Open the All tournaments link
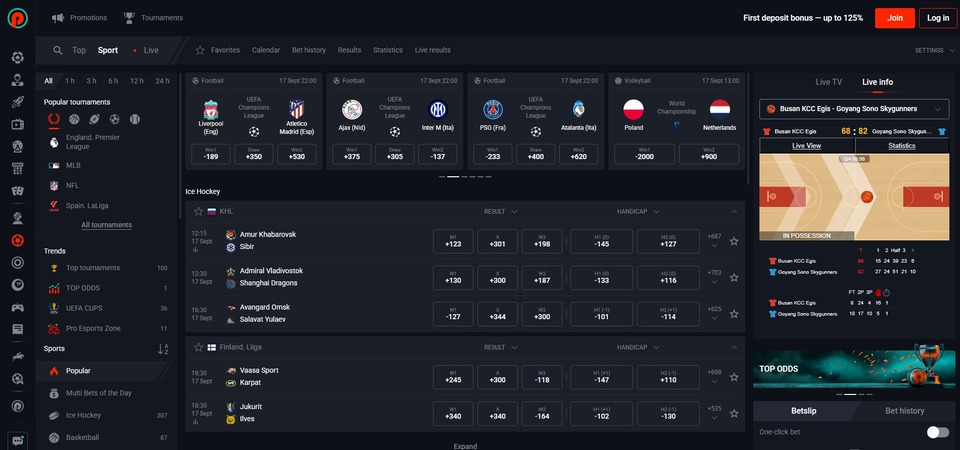 [107, 225]
